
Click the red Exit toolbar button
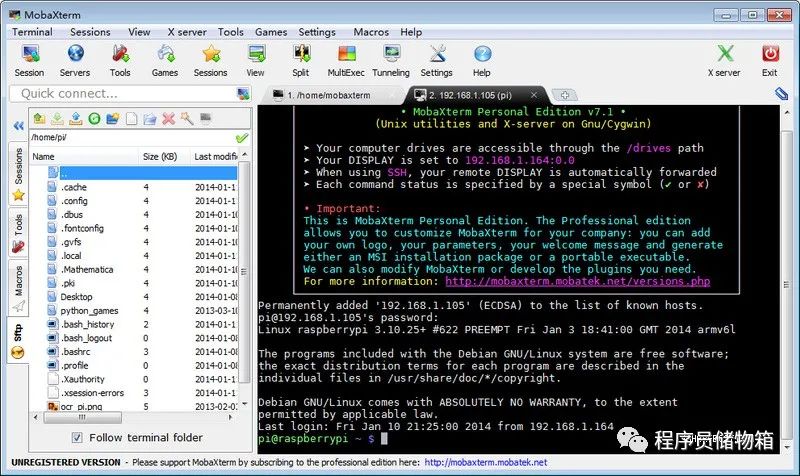coord(769,61)
